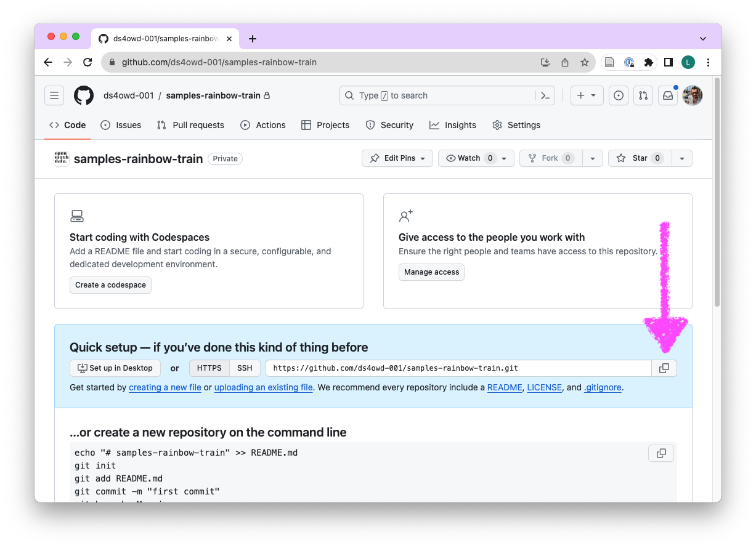Click the Create a codespace button
This screenshot has height=548, width=756.
coord(110,285)
